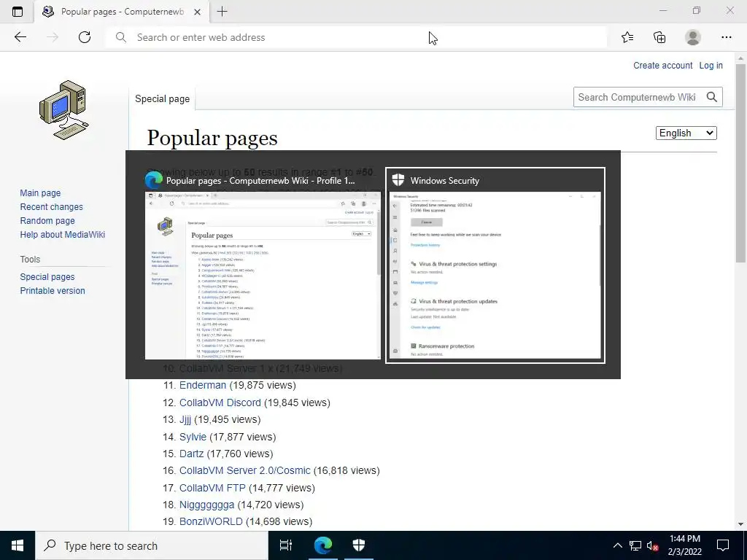
Task: Click the Popular pages heading text
Action: (212, 138)
